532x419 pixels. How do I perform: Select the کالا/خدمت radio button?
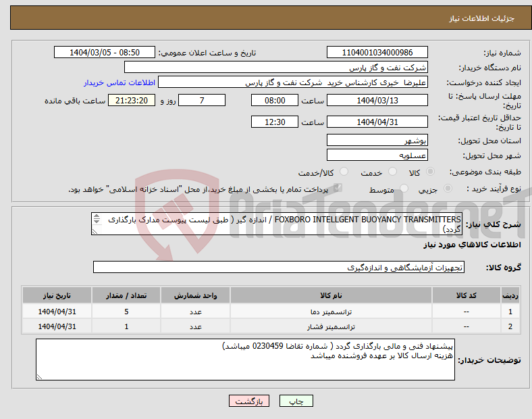pyautogui.click(x=344, y=172)
